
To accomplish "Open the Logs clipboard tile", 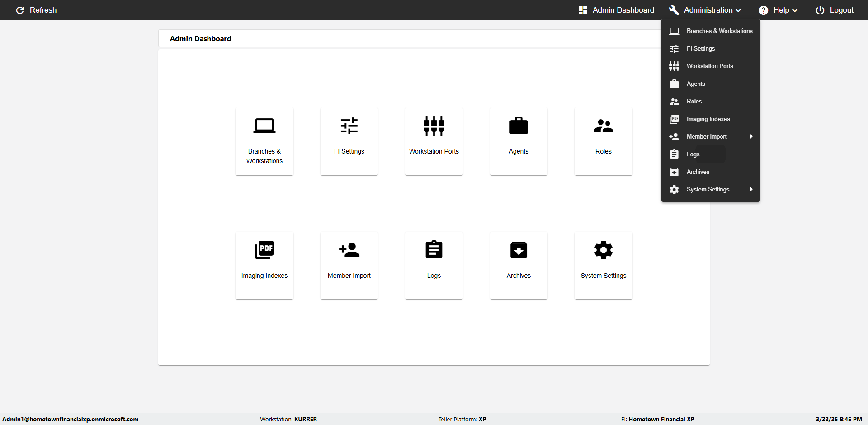I will (x=434, y=266).
